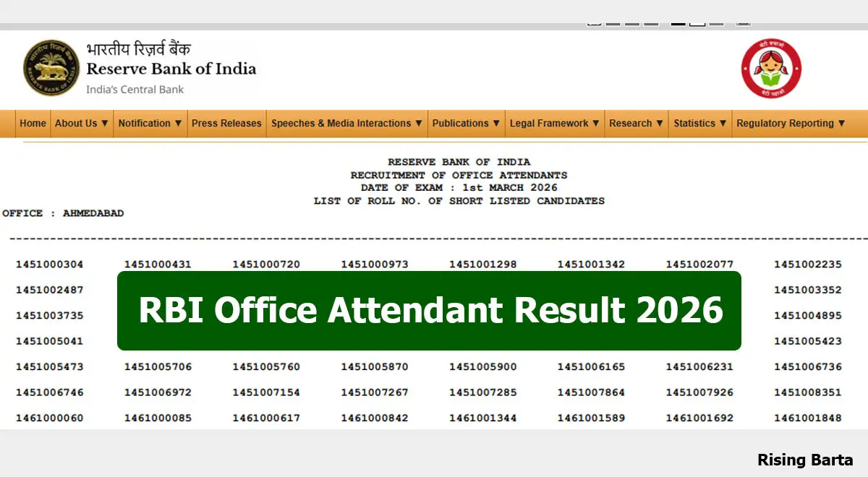Select roll number 1451000431
Image resolution: width=868 pixels, height=477 pixels.
coord(158,265)
